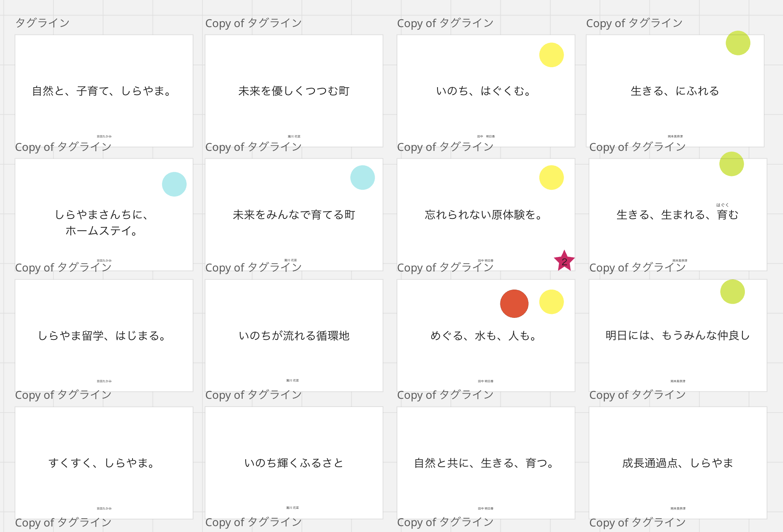Screen dimensions: 783x532
Task: Click the text いのちが流れる循環地
Action: (294, 336)
